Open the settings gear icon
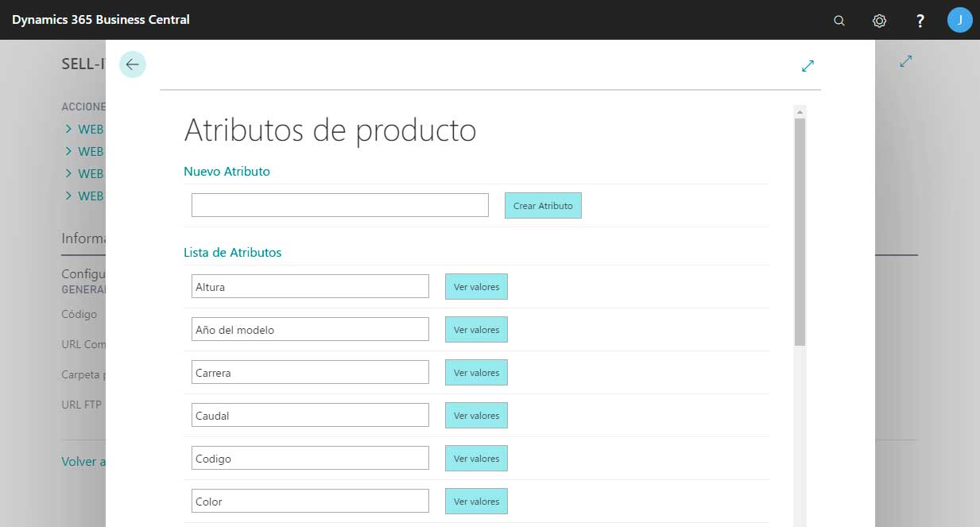 click(x=879, y=21)
